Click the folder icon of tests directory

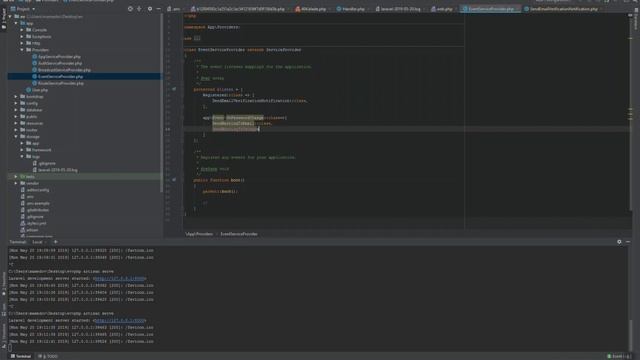pyautogui.click(x=23, y=177)
